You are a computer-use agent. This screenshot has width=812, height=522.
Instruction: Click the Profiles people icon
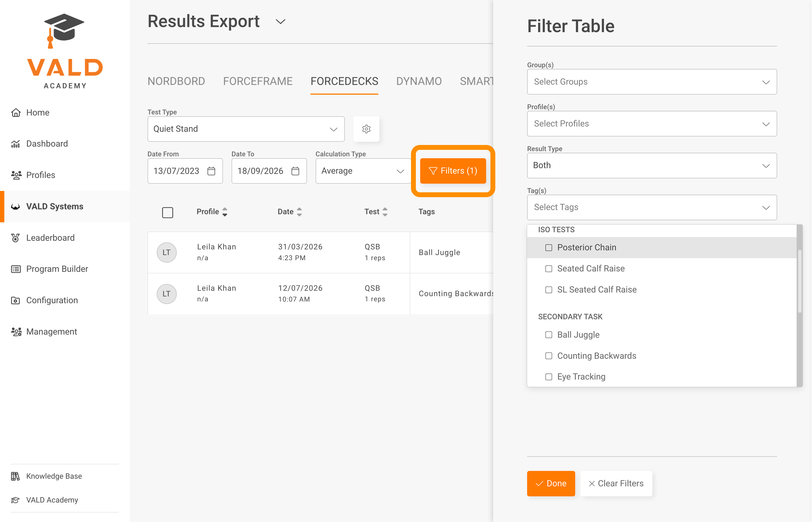[x=16, y=175]
